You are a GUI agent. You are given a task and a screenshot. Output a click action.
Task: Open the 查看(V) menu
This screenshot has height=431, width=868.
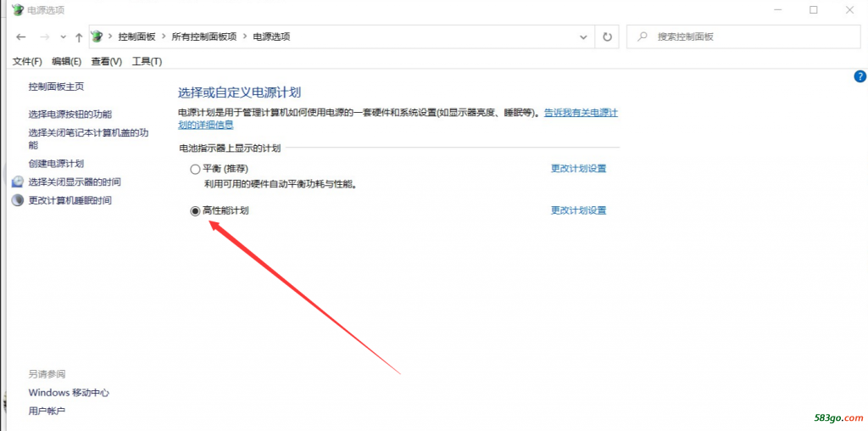tap(107, 61)
